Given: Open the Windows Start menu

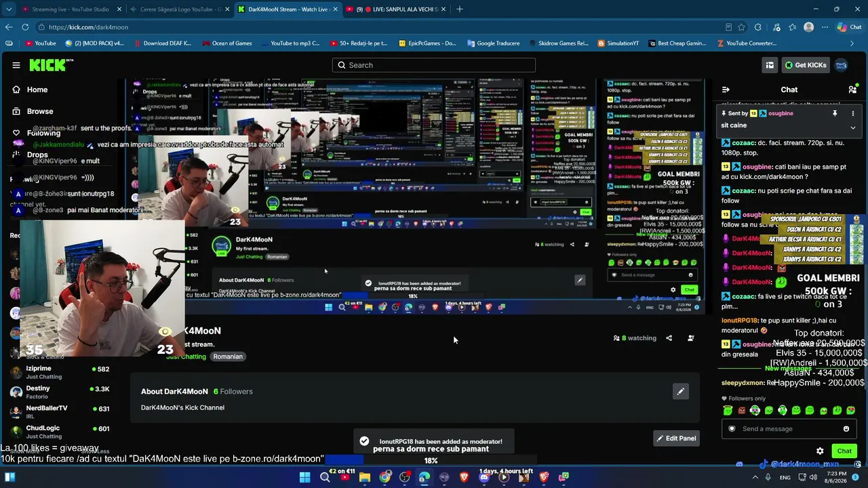Looking at the screenshot, I should point(304,477).
